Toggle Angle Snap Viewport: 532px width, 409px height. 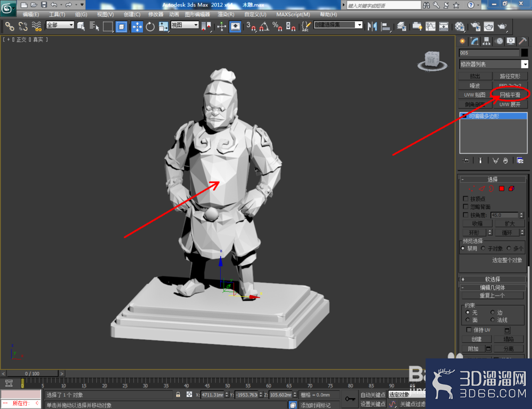264,26
